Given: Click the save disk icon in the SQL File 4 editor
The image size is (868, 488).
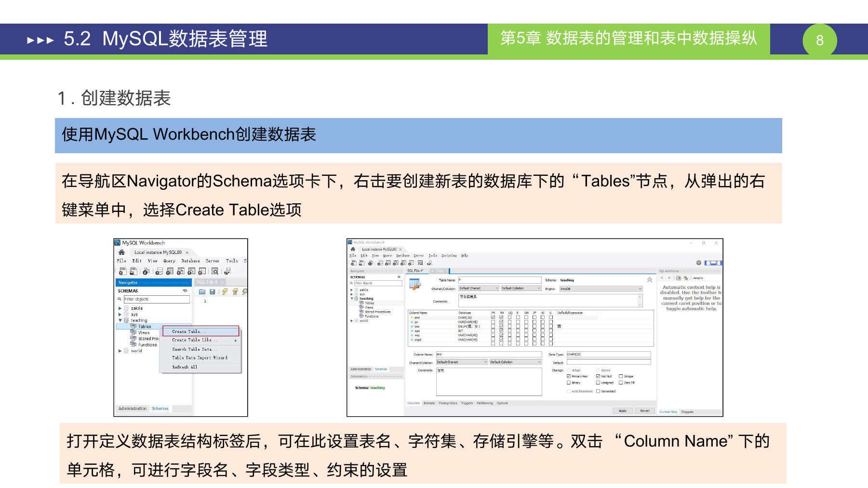Looking at the screenshot, I should pyautogui.click(x=212, y=292).
